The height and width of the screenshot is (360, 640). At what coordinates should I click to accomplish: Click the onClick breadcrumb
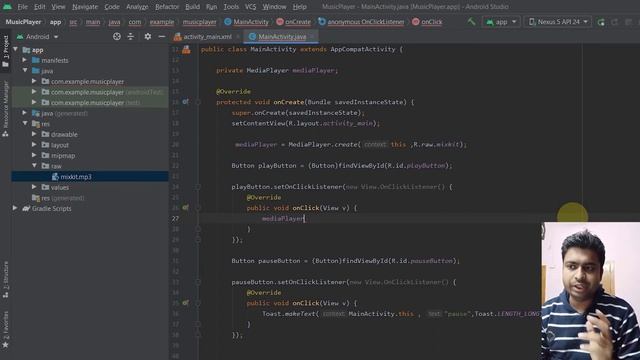point(427,22)
